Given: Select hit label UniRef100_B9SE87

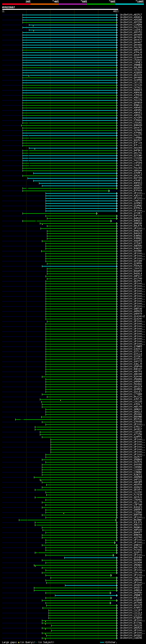Looking at the screenshot, I should coord(131,188).
